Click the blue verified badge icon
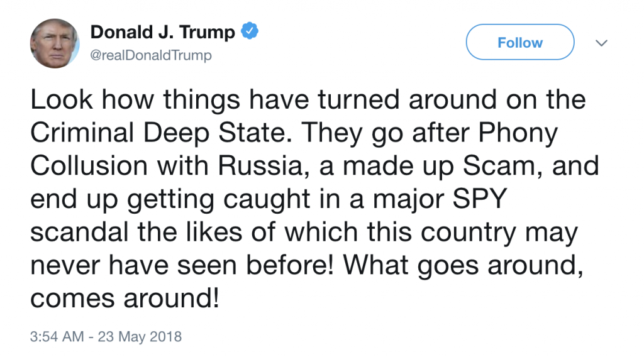644x357 pixels. pyautogui.click(x=250, y=31)
